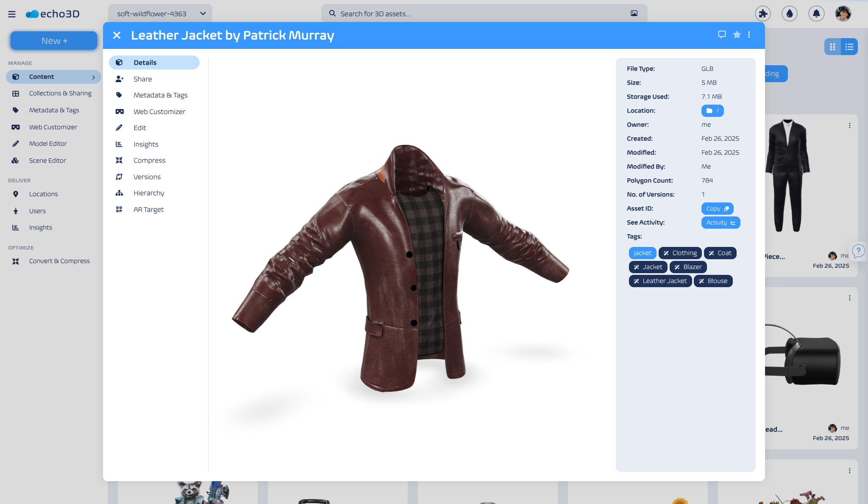Open the Scene Editor from the sidebar
868x504 pixels.
coord(47,160)
